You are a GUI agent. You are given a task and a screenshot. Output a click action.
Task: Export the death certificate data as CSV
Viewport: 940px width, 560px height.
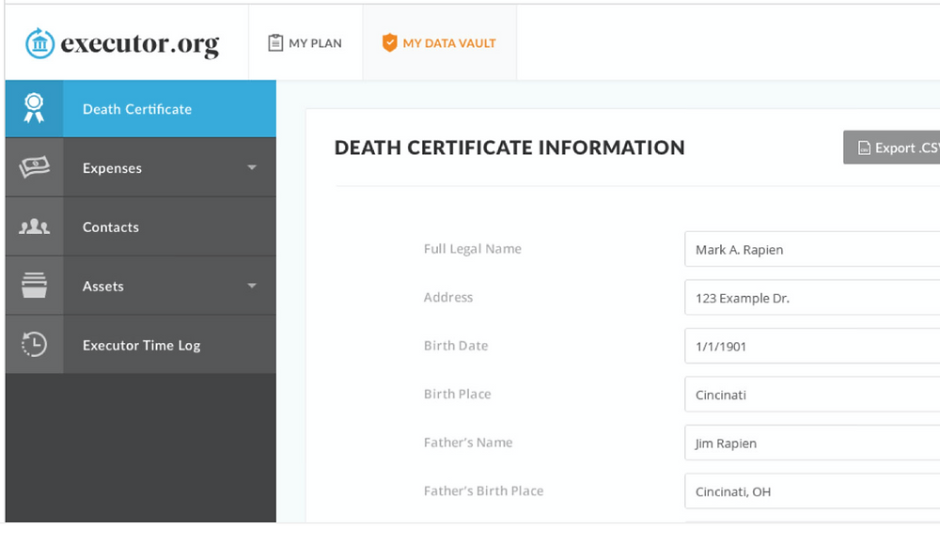pyautogui.click(x=892, y=148)
